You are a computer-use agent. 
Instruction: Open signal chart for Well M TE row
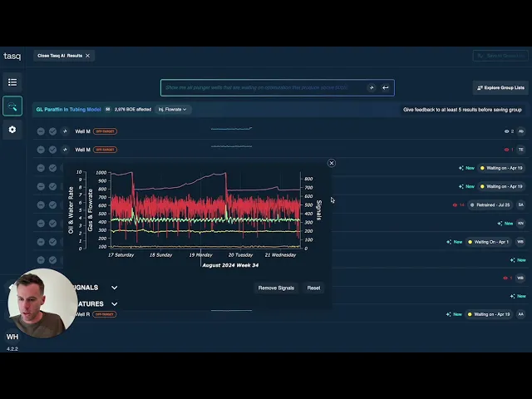tap(65, 150)
